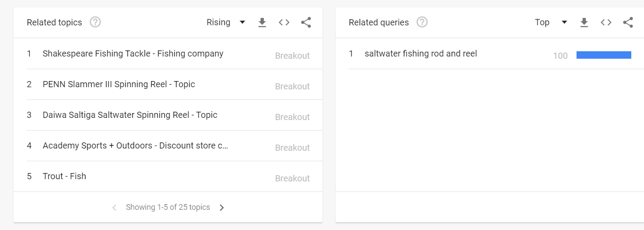Go to next page of topics

coord(222,208)
